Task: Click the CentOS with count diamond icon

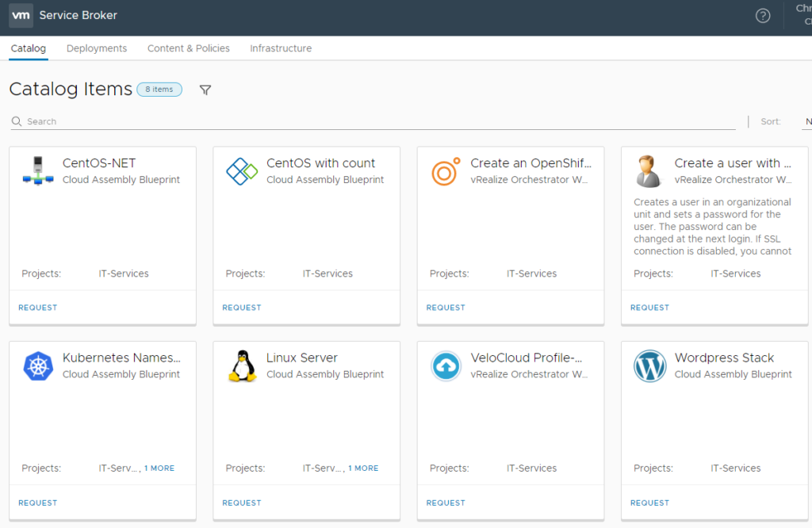Action: click(242, 170)
